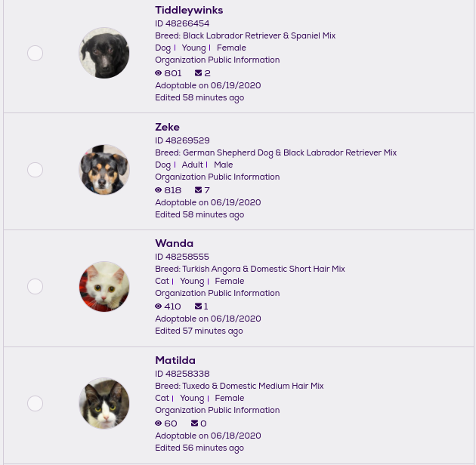Open Zeke's pet profile name link
The width and height of the screenshot is (476, 465).
tap(167, 127)
